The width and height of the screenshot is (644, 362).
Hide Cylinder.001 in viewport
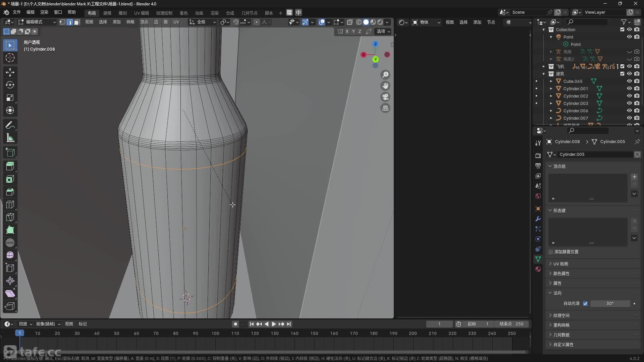(x=629, y=88)
